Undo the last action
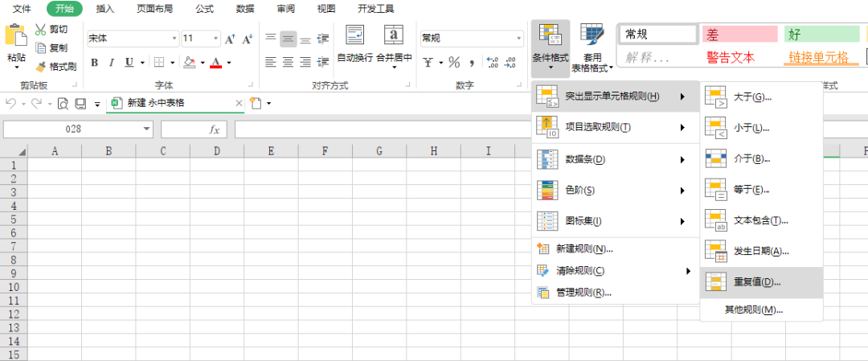The image size is (868, 361). (x=10, y=103)
